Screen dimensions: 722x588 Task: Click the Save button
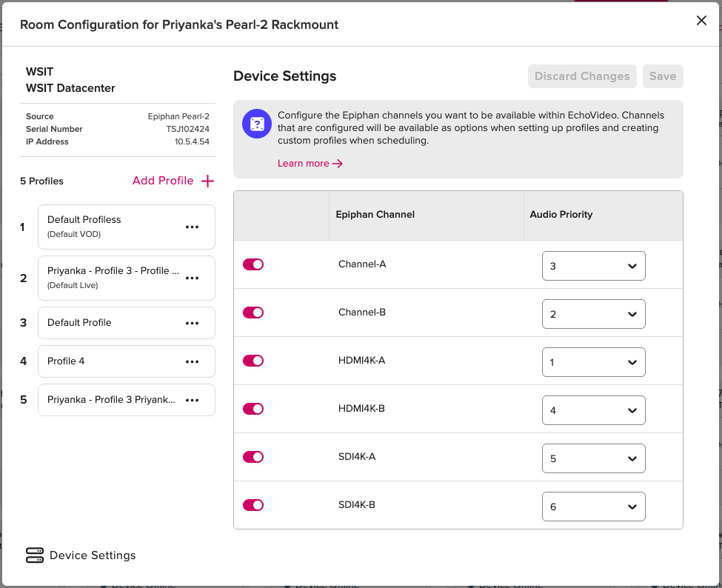tap(663, 76)
